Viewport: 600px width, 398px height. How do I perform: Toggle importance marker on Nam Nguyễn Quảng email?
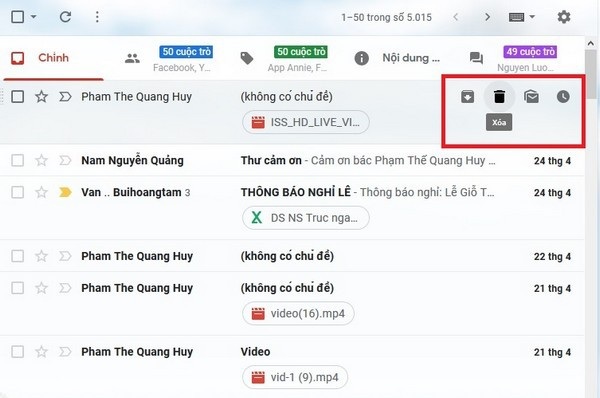tap(65, 160)
